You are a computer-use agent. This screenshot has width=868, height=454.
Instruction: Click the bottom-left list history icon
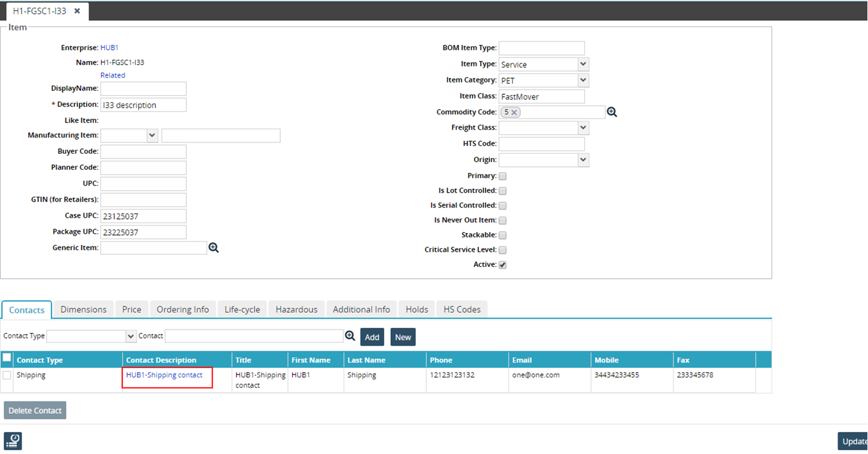13,441
